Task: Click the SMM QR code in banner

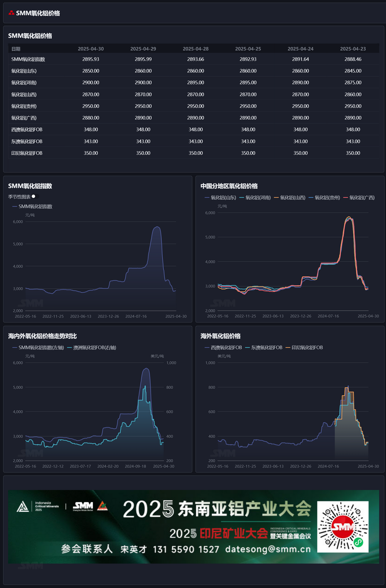Action: pyautogui.click(x=343, y=527)
